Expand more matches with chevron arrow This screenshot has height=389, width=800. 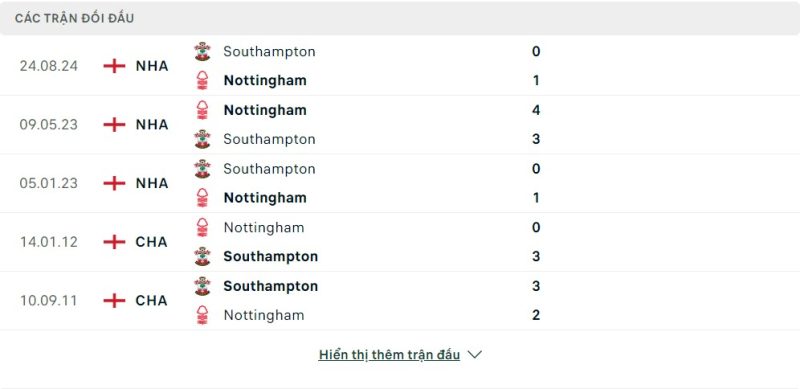pos(474,355)
